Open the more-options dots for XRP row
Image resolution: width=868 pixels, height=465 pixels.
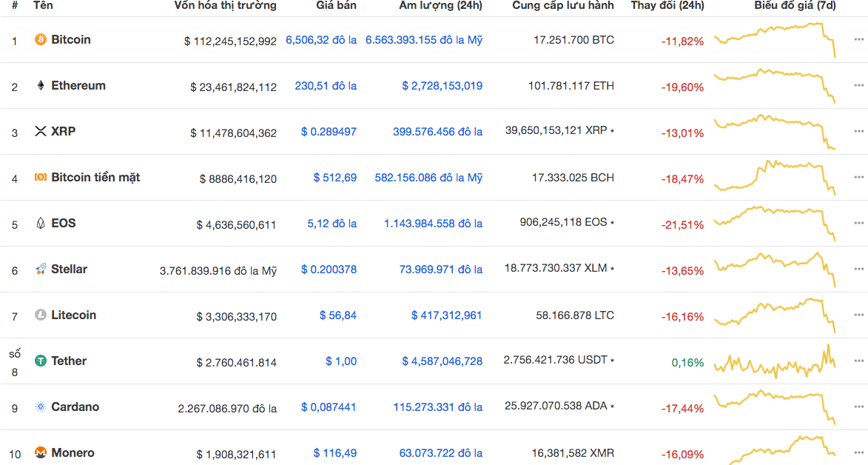[858, 131]
